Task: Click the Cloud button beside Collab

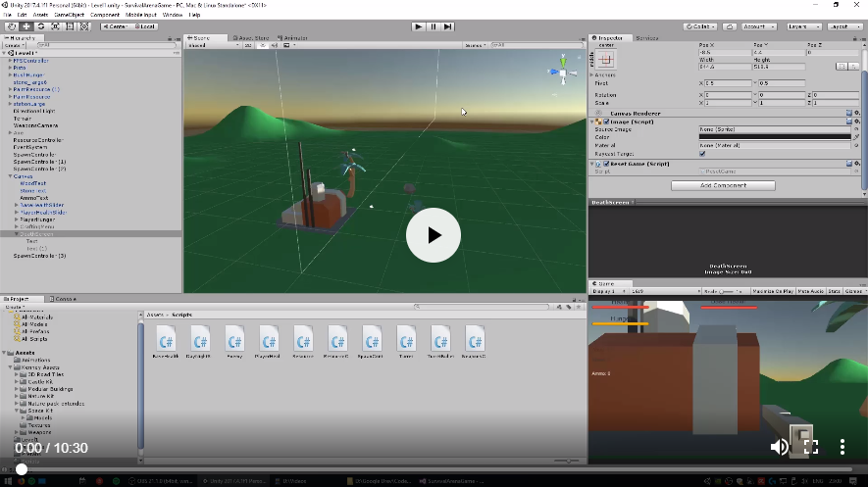Action: [730, 26]
